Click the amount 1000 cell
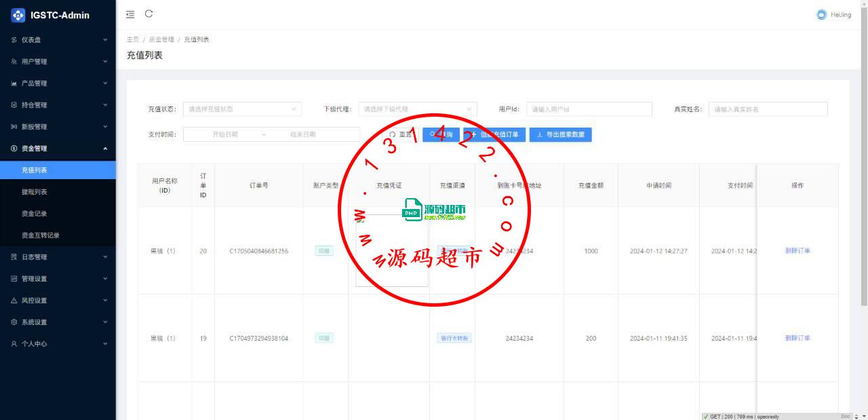 [591, 251]
